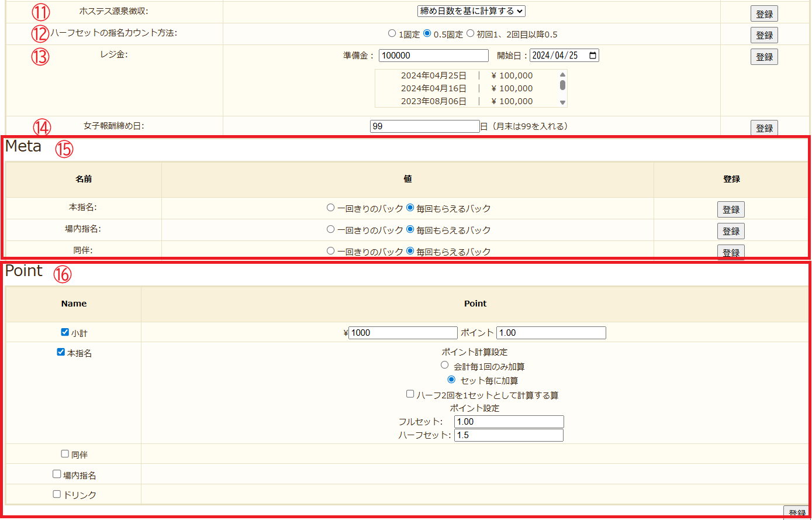Click 登録 button for レジ金 row
The height and width of the screenshot is (520, 812).
click(764, 57)
